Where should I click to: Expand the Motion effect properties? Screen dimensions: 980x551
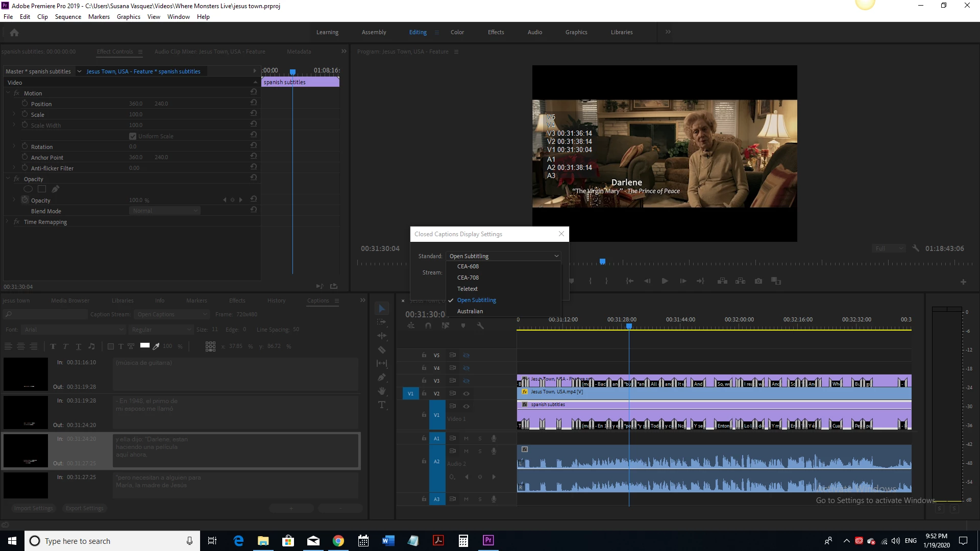(x=8, y=93)
